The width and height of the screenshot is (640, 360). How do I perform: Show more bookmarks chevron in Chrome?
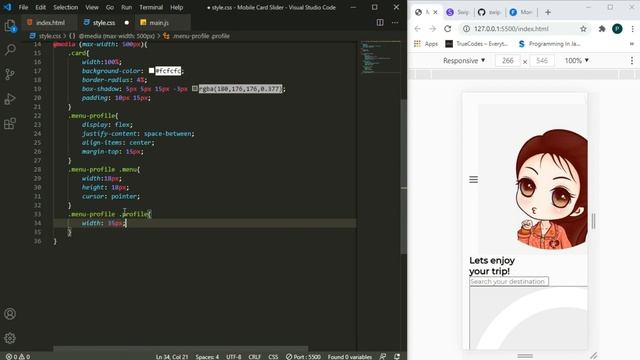pyautogui.click(x=632, y=44)
